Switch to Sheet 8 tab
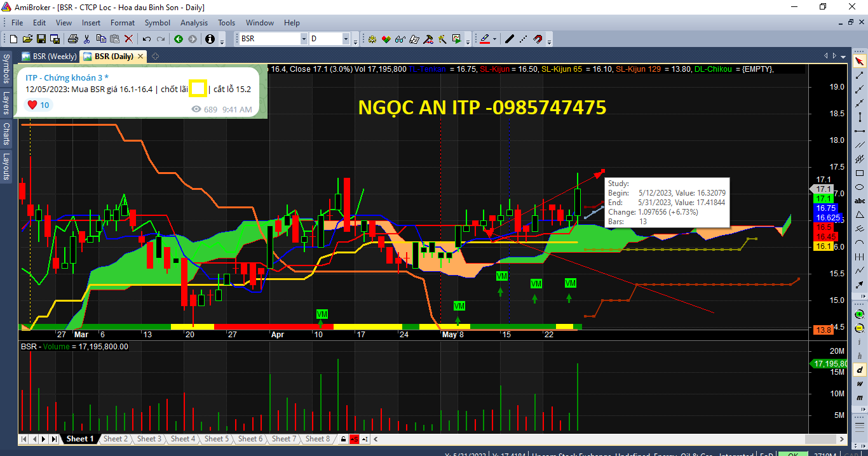 point(317,439)
